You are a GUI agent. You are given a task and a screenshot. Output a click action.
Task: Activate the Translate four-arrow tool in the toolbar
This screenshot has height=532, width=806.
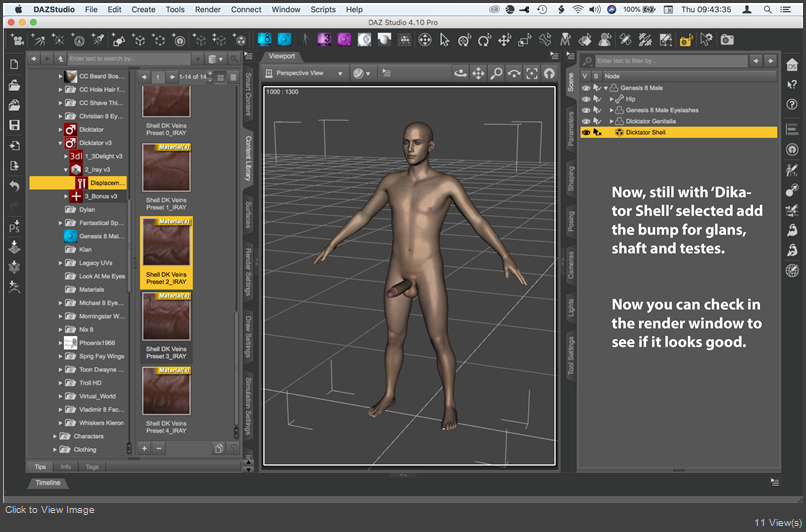504,40
